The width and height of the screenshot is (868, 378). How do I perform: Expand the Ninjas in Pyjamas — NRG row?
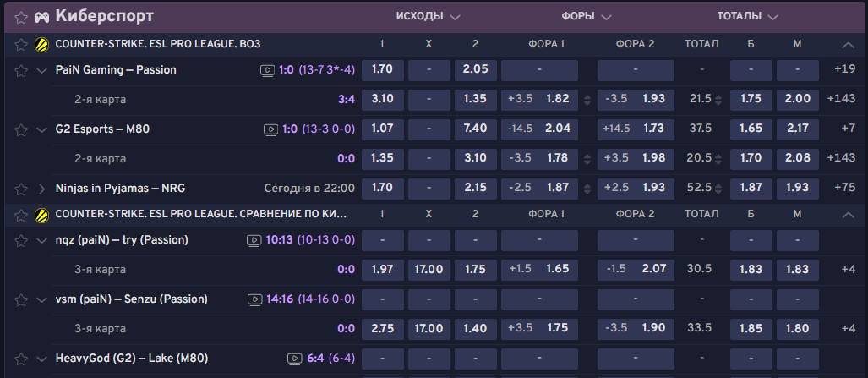[41, 188]
